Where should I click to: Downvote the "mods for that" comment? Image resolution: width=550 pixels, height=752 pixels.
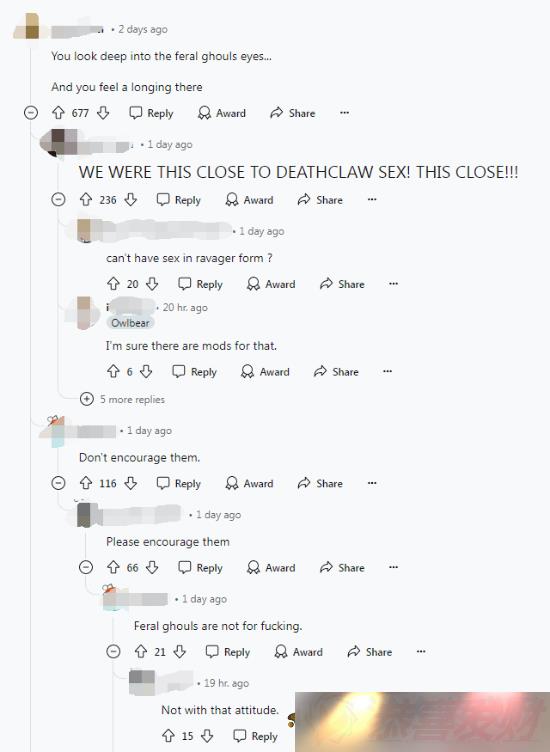[146, 371]
